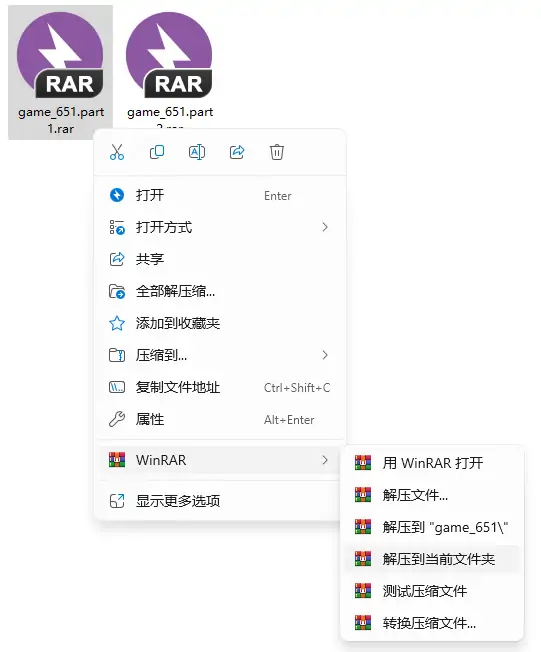
Task: Click the wrench icon beside 属性
Action: tap(117, 419)
